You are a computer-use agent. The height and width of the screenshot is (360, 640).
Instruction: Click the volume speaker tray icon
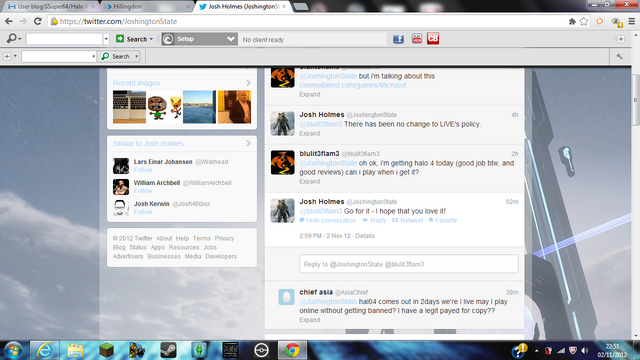(585, 351)
